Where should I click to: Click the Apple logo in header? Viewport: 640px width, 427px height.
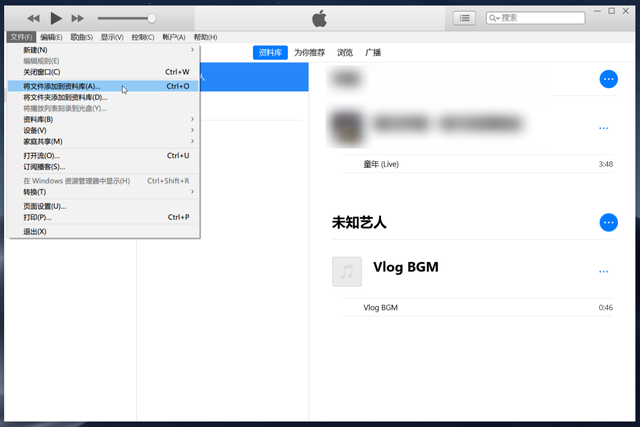(320, 18)
